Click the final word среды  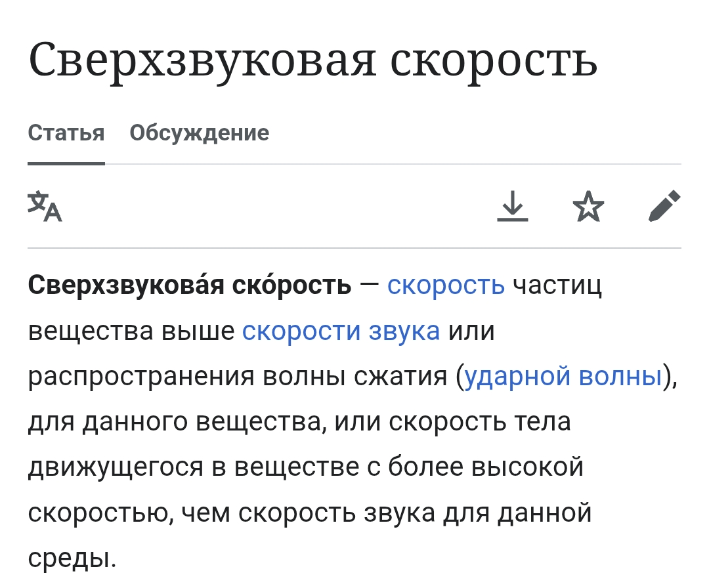click(72, 558)
